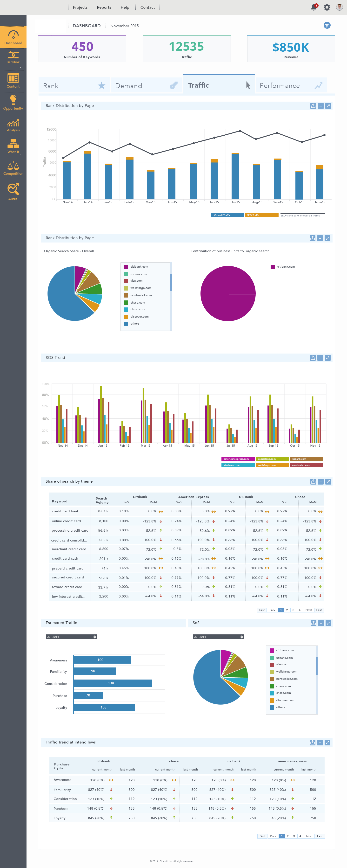Image resolution: width=347 pixels, height=868 pixels.
Task: Open the Projects menu
Action: pyautogui.click(x=80, y=7)
